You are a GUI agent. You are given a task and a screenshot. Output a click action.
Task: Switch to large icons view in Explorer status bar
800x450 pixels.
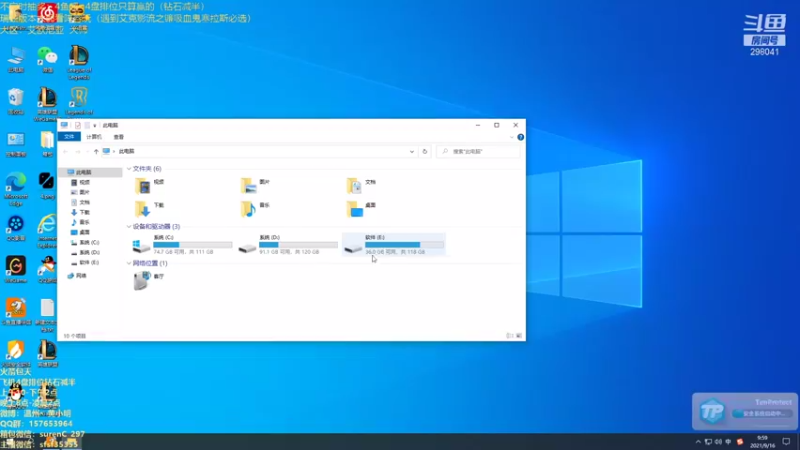click(x=519, y=336)
